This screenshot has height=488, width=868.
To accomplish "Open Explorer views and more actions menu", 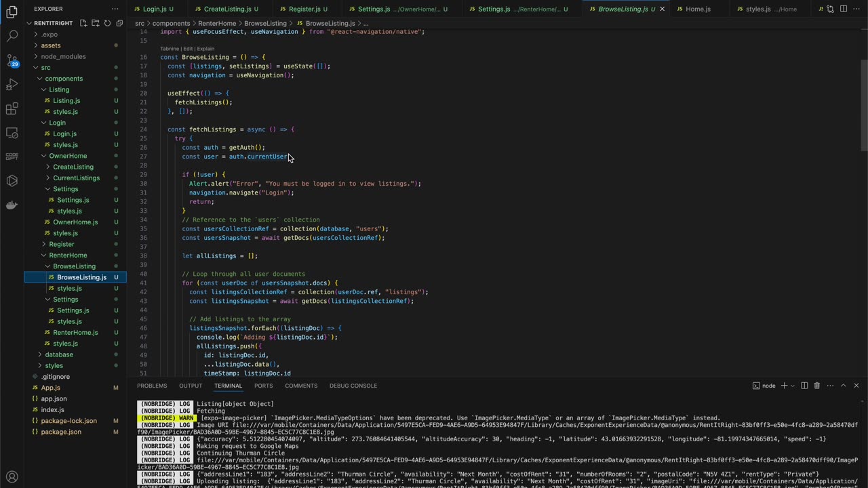I will [115, 9].
